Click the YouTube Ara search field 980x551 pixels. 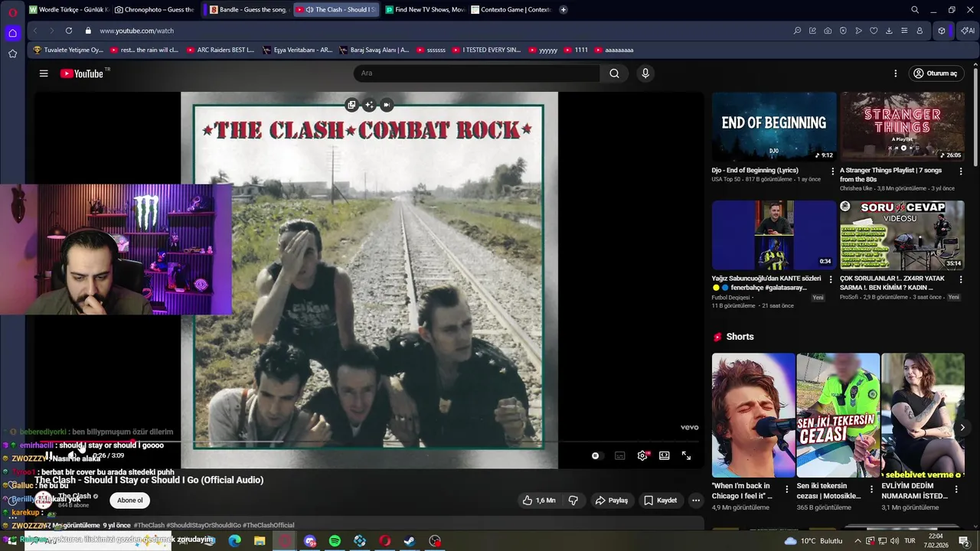click(476, 73)
